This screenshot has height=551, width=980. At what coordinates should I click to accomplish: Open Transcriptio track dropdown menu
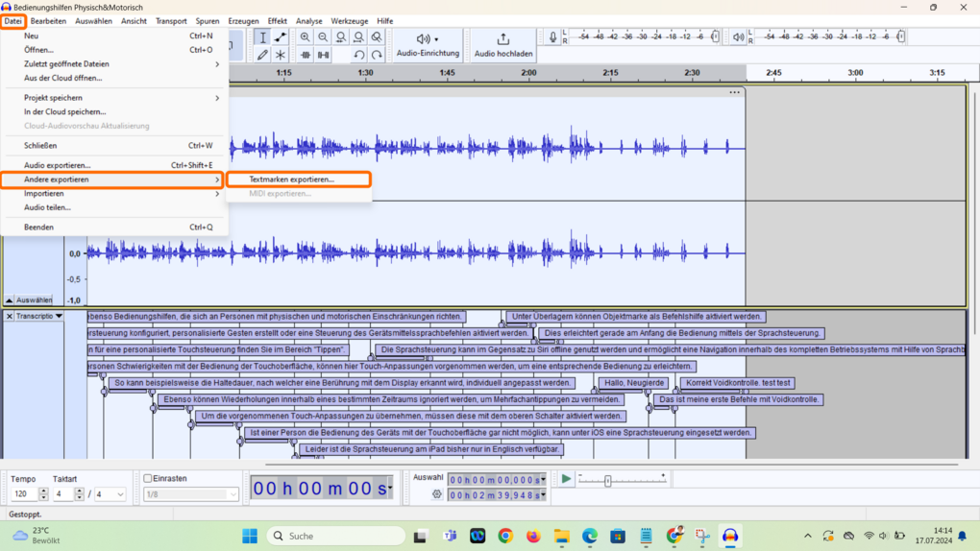click(x=59, y=316)
